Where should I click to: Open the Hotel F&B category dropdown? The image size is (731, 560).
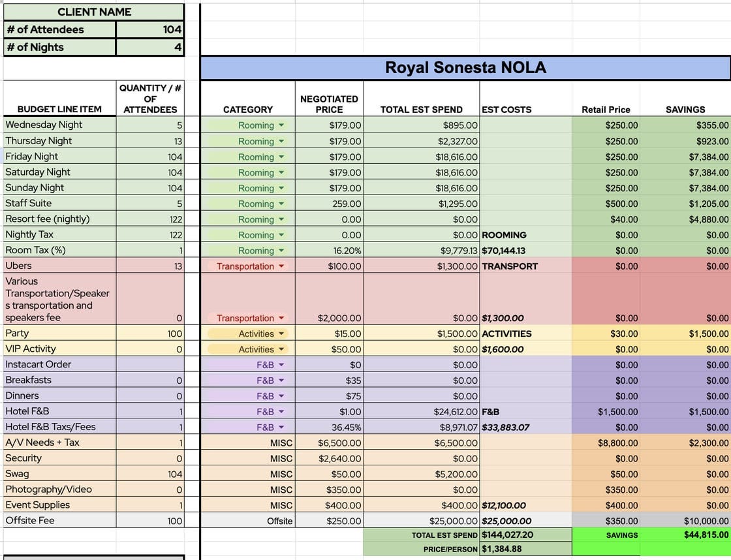point(281,412)
